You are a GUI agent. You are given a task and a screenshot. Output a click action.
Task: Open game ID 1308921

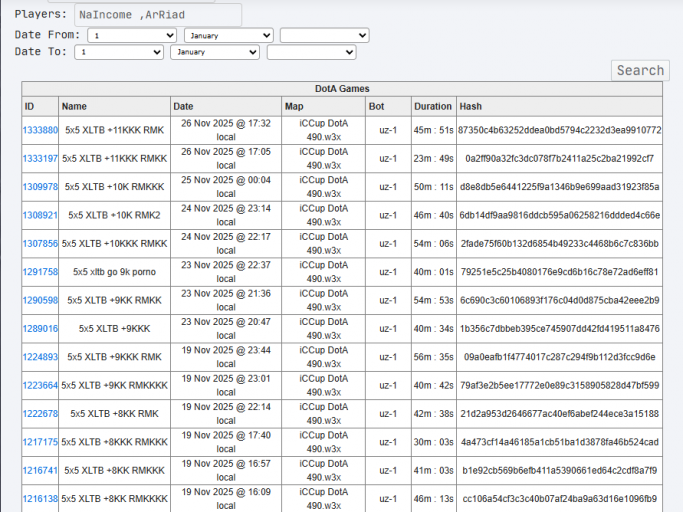point(40,215)
